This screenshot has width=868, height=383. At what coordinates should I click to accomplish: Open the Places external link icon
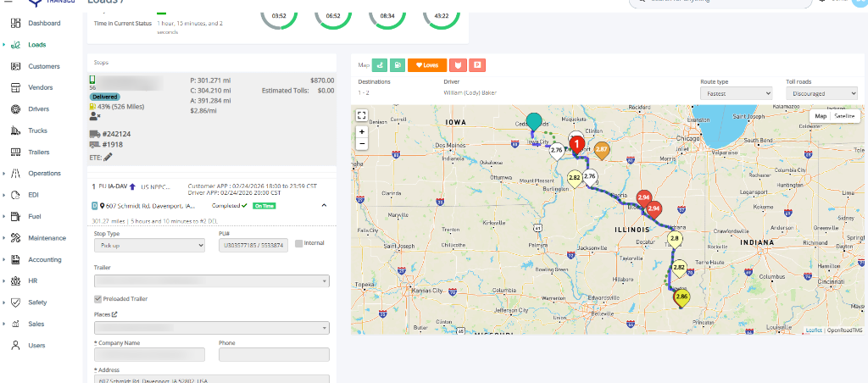pos(114,314)
